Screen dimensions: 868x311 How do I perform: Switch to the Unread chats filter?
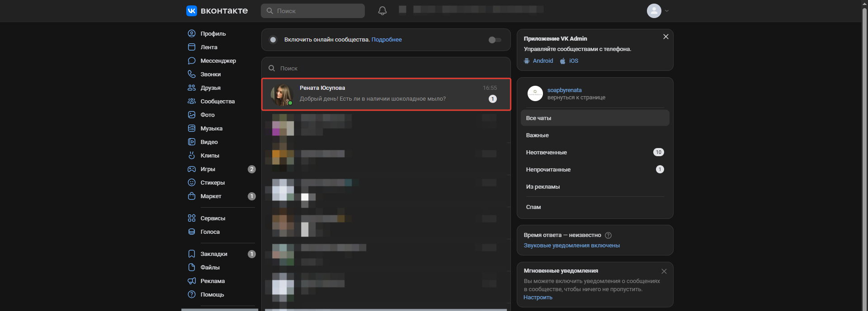coord(548,170)
